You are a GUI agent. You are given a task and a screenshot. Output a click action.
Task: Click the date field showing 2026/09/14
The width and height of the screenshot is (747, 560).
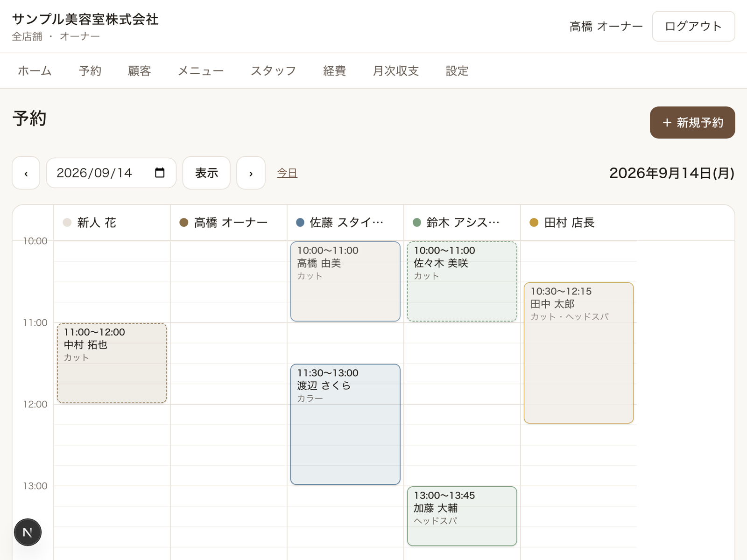pyautogui.click(x=111, y=173)
